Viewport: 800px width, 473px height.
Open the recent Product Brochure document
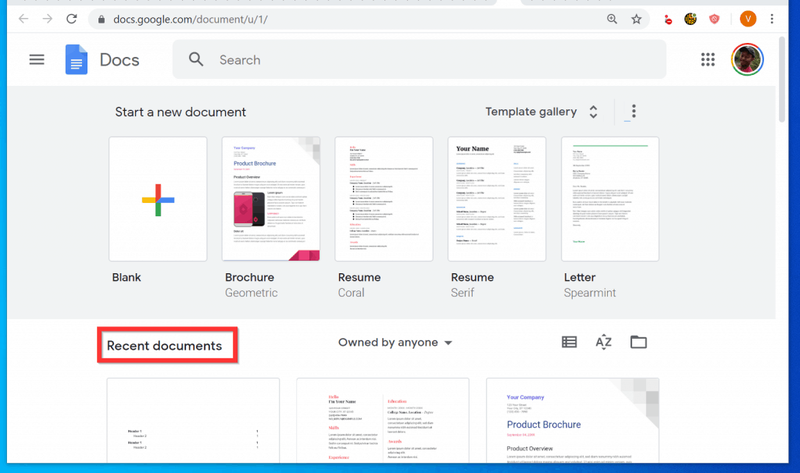[572, 420]
